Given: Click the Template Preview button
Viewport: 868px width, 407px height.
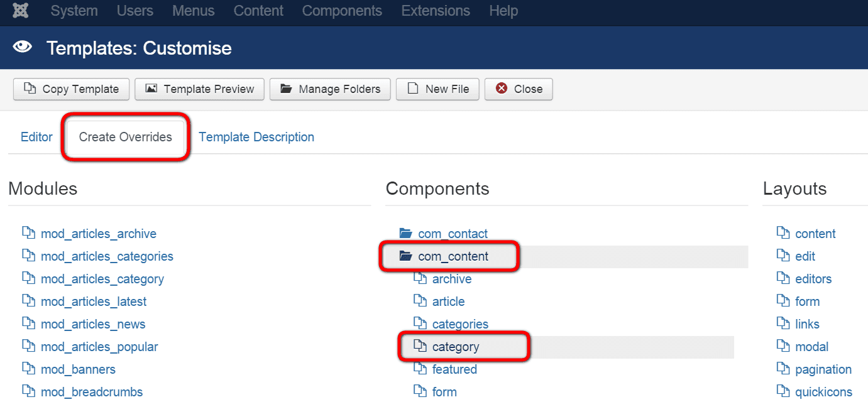Looking at the screenshot, I should (x=199, y=89).
